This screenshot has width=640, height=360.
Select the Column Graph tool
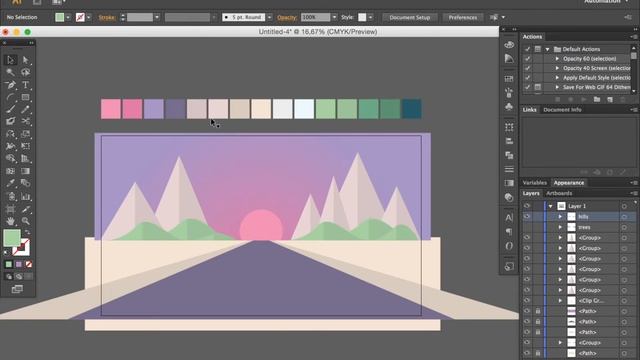pyautogui.click(x=26, y=197)
